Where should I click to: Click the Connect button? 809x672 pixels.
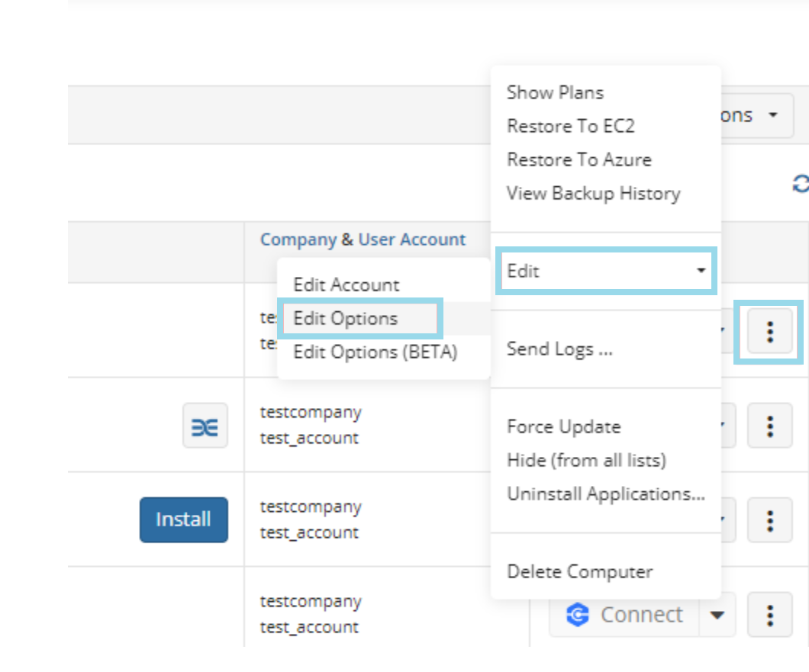tap(624, 615)
